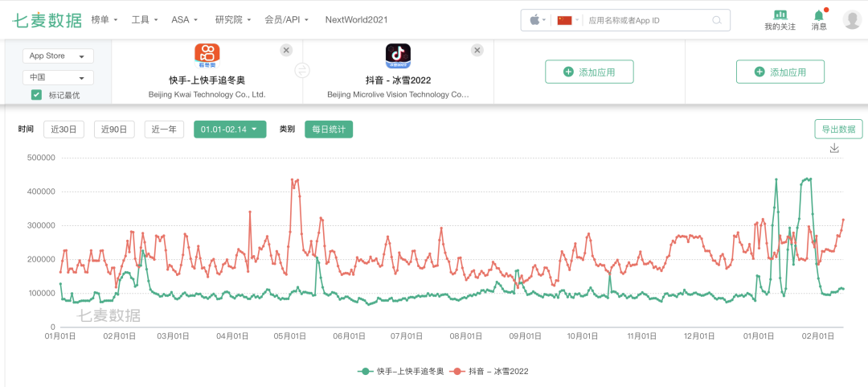This screenshot has height=387, width=868.
Task: Open 快手-上快手追冬奥 app title
Action: point(207,80)
